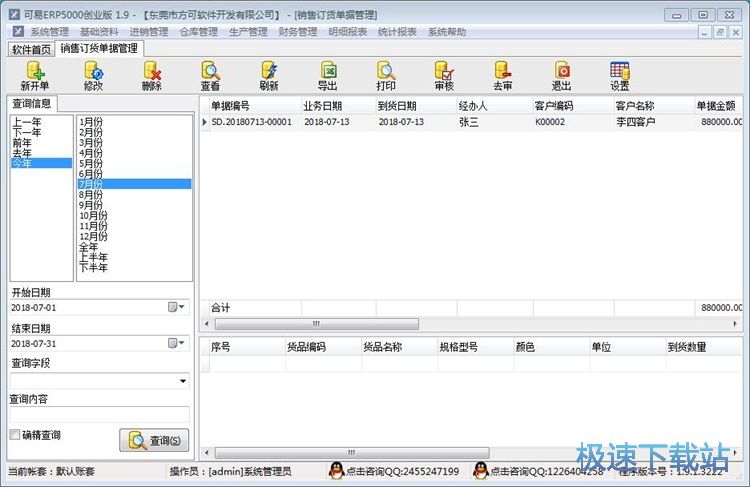Switch to the 软件首页 tab
Screen dimensions: 750x487
pos(32,49)
